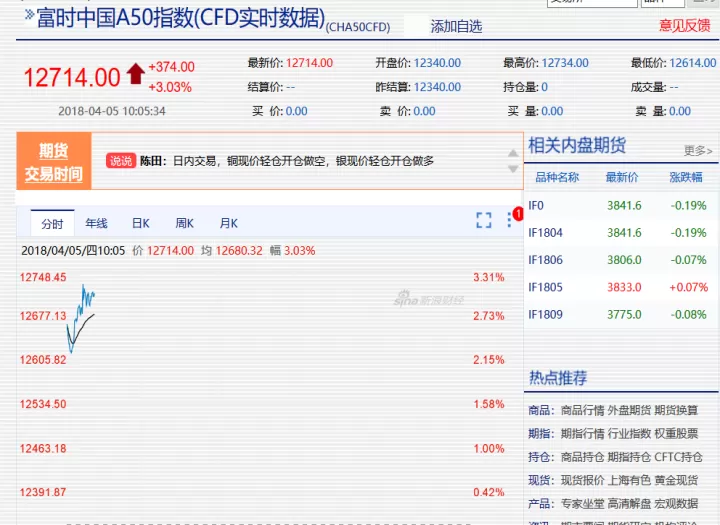720x525 pixels.
Task: Open 期货交易时间 orange button
Action: pyautogui.click(x=54, y=162)
